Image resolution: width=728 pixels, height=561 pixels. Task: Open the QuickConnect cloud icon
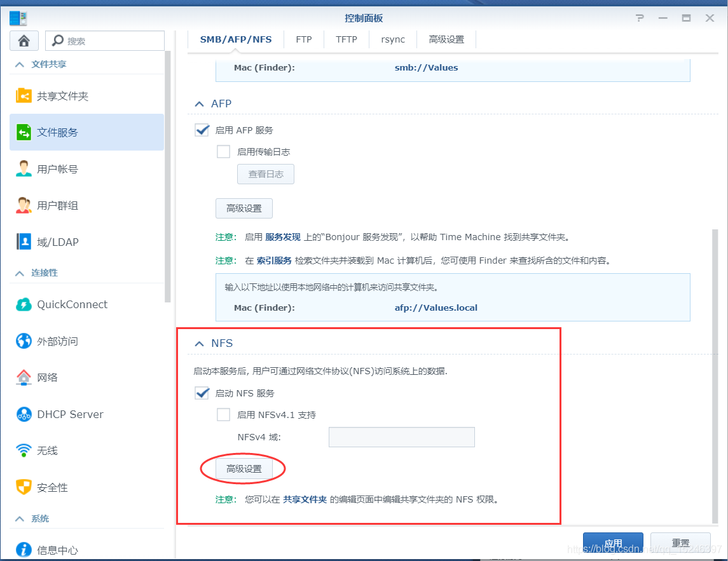[x=24, y=304]
